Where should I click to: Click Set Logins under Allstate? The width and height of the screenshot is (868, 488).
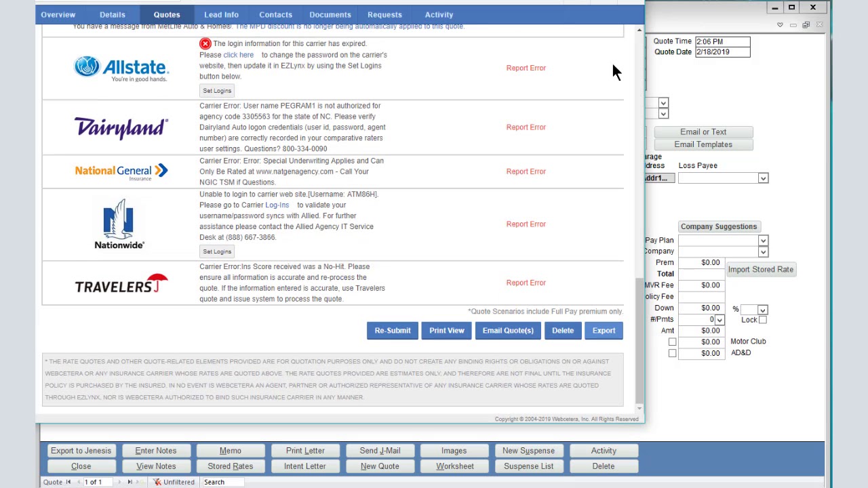pos(217,91)
